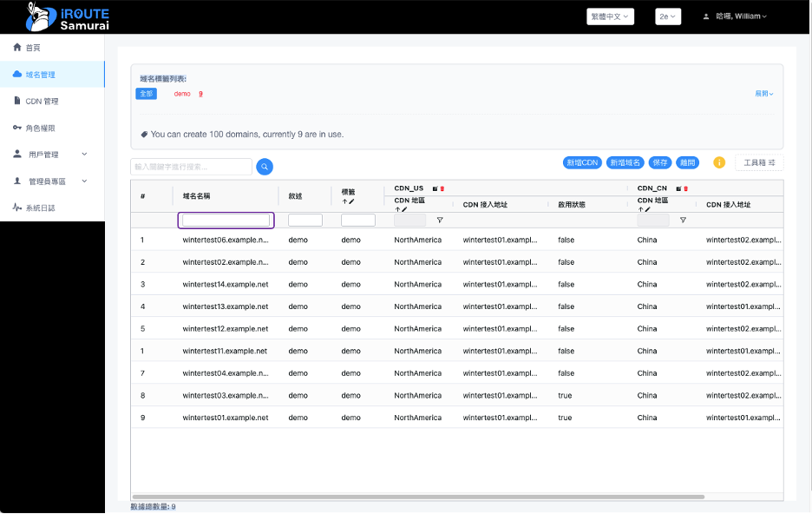Click the yellow info icon
Image resolution: width=812 pixels, height=514 pixels.
(x=718, y=162)
